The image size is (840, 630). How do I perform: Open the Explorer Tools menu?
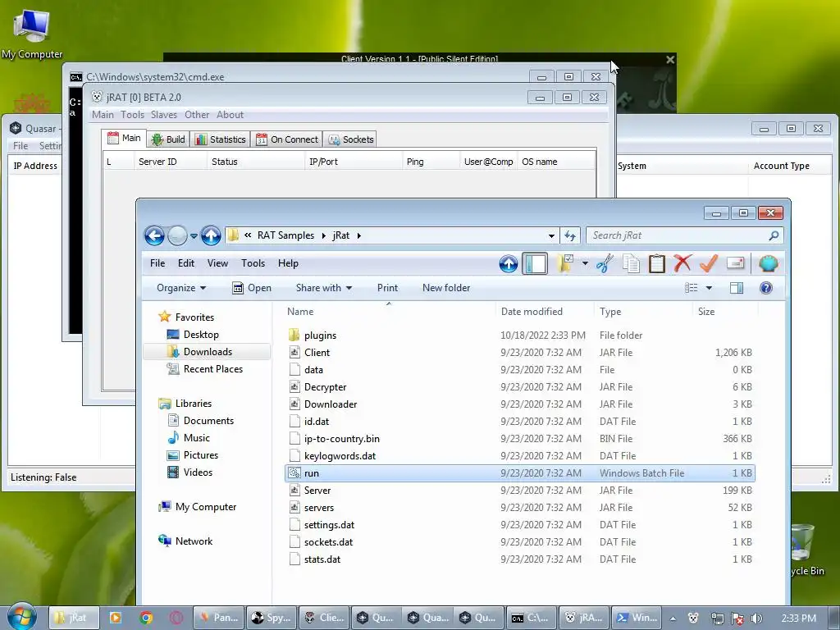click(x=253, y=263)
